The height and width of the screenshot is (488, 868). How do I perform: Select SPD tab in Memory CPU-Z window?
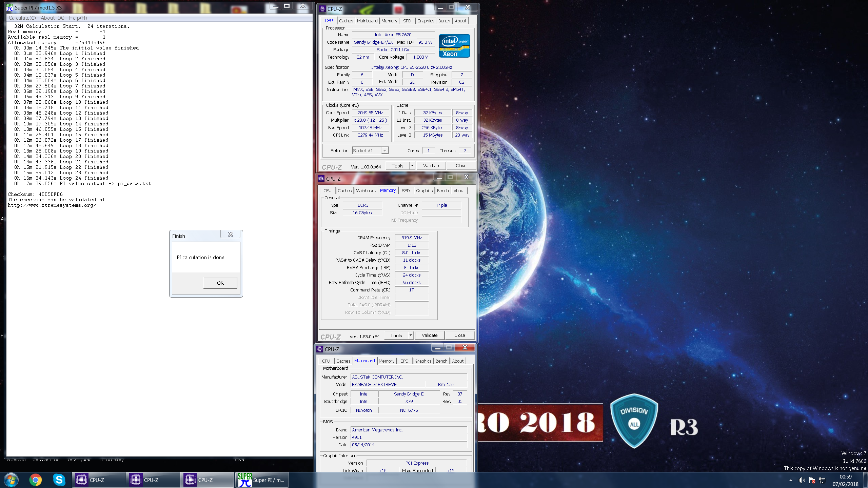pos(406,190)
